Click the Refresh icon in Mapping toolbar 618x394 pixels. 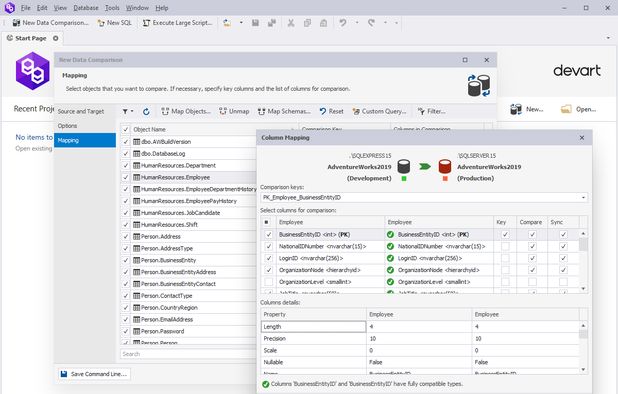tap(146, 112)
